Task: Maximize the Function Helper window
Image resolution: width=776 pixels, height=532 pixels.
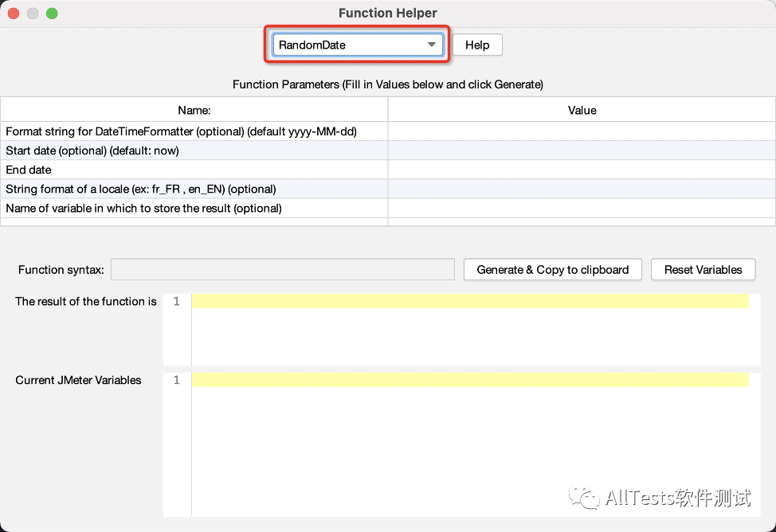Action: click(x=52, y=14)
